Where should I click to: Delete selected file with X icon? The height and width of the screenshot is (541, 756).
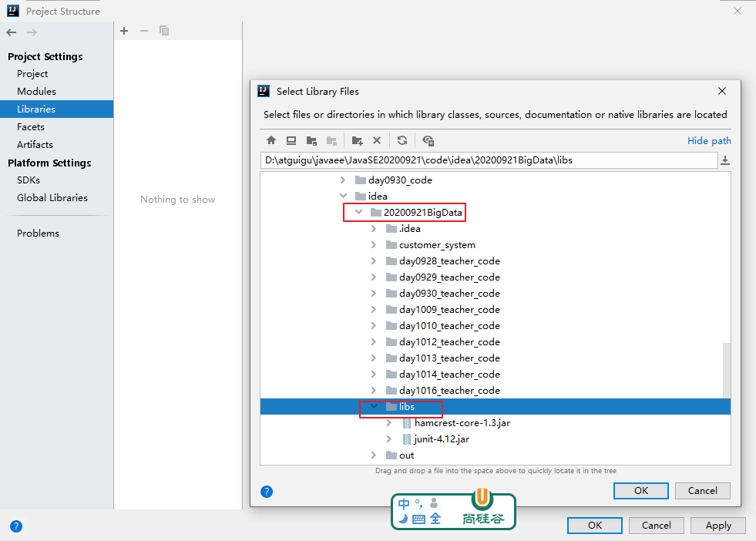pos(377,140)
